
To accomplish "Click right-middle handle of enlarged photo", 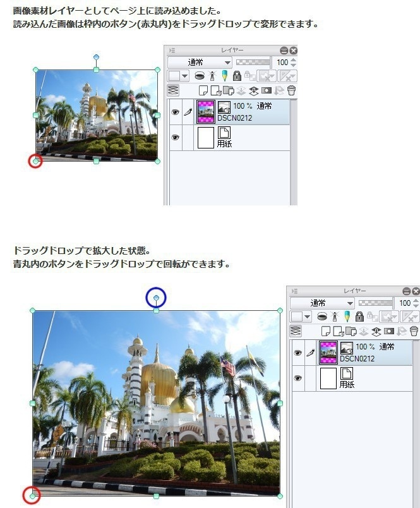I will tap(280, 403).
